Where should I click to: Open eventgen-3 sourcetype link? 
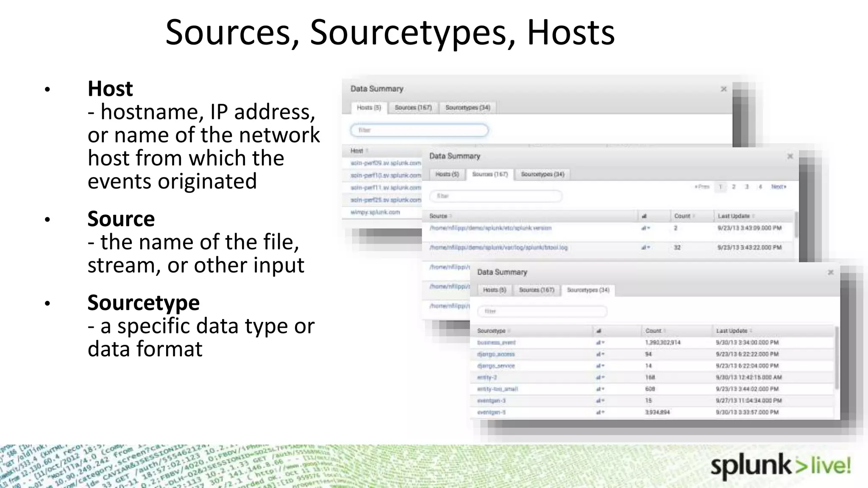tap(491, 401)
